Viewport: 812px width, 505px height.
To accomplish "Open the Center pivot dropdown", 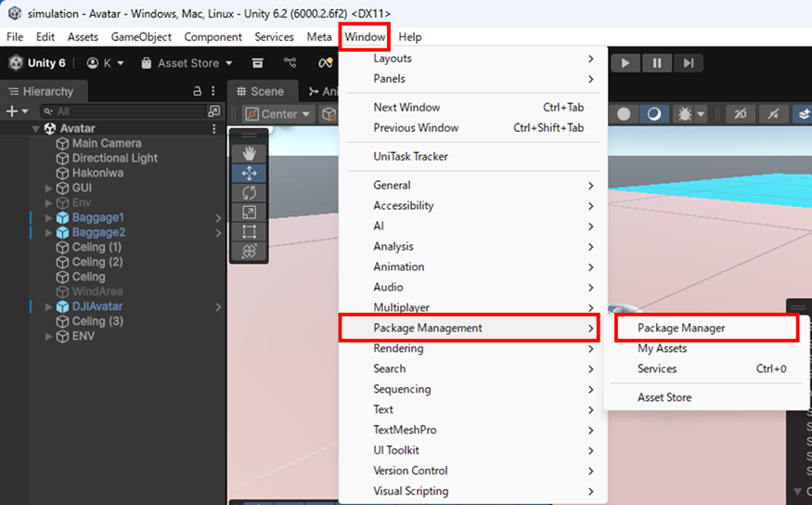I will (x=278, y=114).
